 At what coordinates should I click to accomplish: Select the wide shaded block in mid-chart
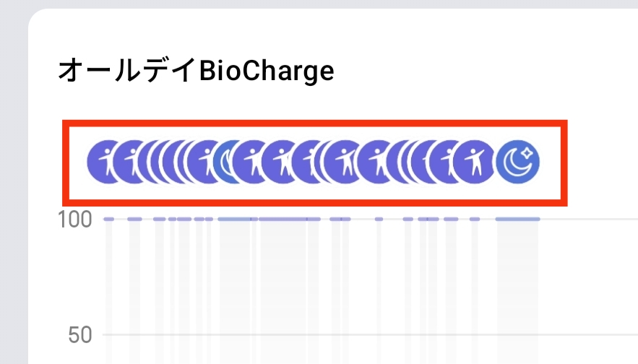[283, 292]
